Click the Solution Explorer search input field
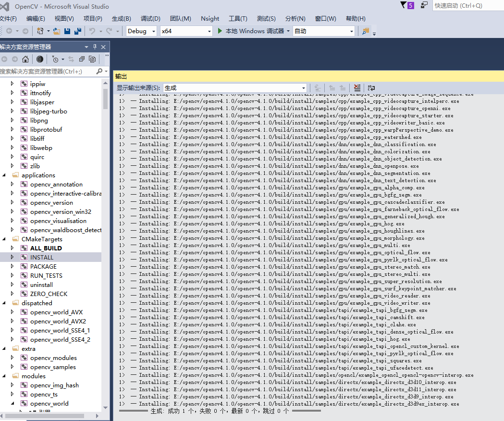Viewport: 504px width, 421px height. [47, 71]
